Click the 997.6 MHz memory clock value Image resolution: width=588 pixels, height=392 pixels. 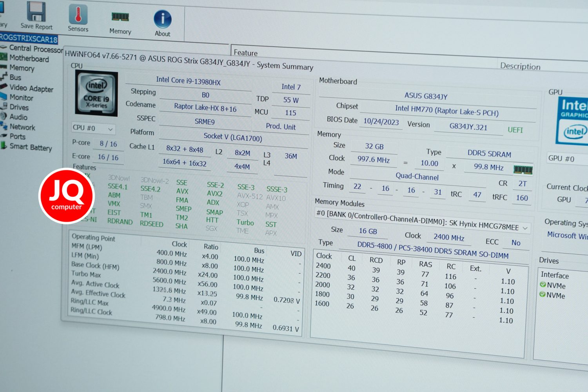[x=374, y=160]
